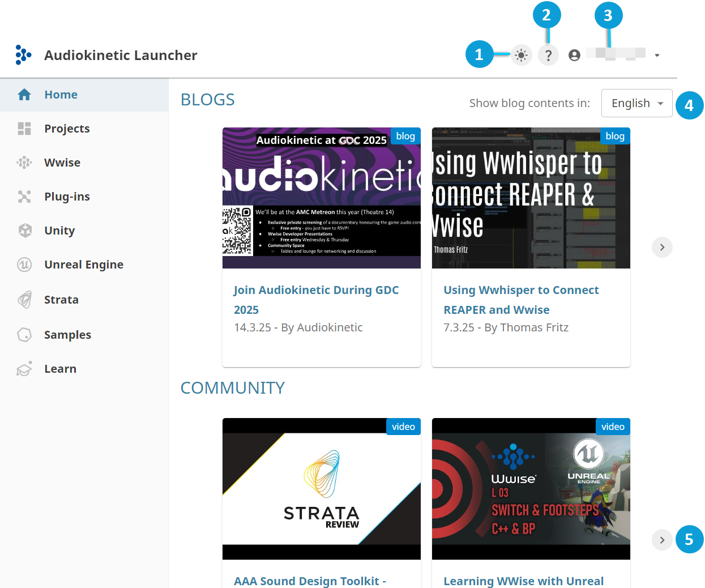Viewport: 705px width, 588px height.
Task: Click the Audiokinetic logo icon
Action: tap(23, 55)
